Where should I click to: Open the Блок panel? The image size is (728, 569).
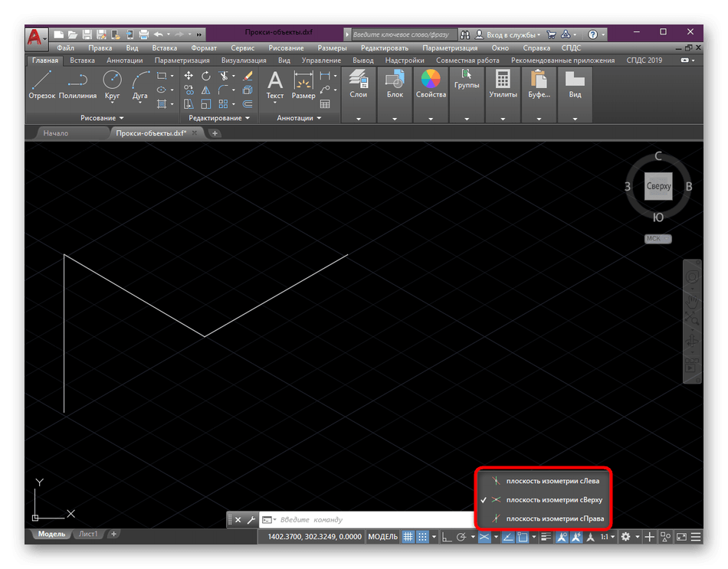[x=395, y=84]
